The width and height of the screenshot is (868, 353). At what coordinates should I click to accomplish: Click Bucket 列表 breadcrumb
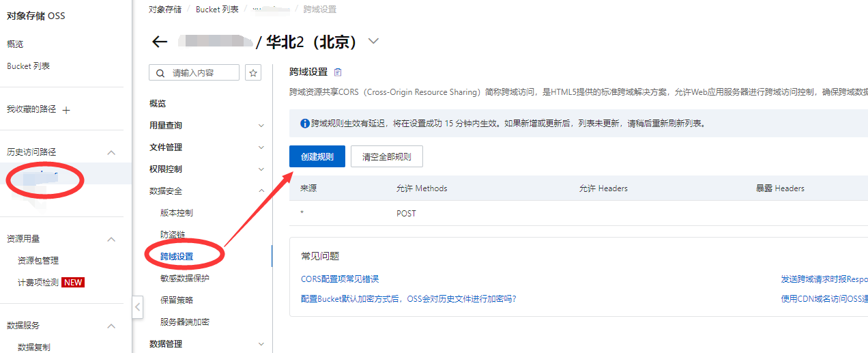(x=217, y=10)
